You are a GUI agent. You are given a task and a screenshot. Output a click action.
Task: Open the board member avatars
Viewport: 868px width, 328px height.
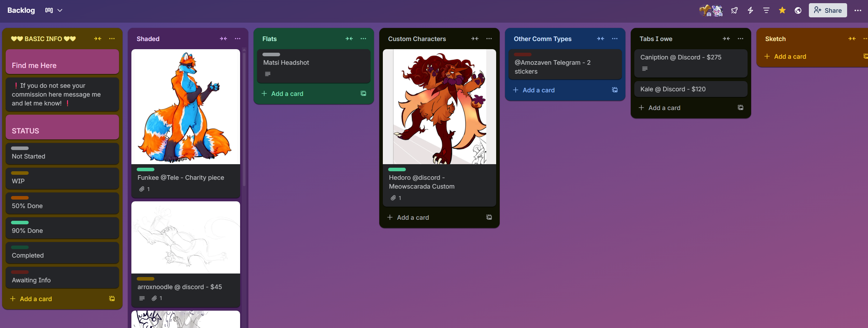click(x=711, y=10)
